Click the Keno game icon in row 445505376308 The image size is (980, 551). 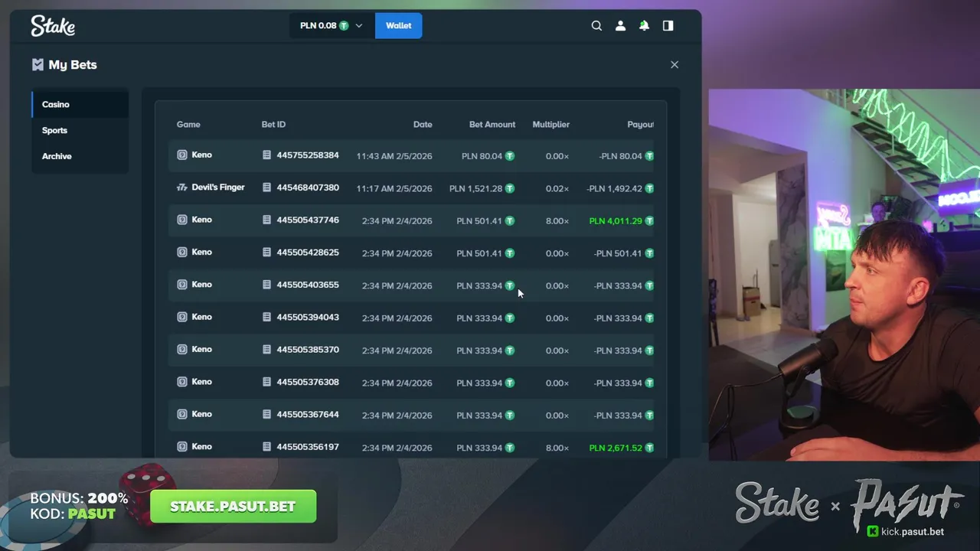(x=182, y=382)
